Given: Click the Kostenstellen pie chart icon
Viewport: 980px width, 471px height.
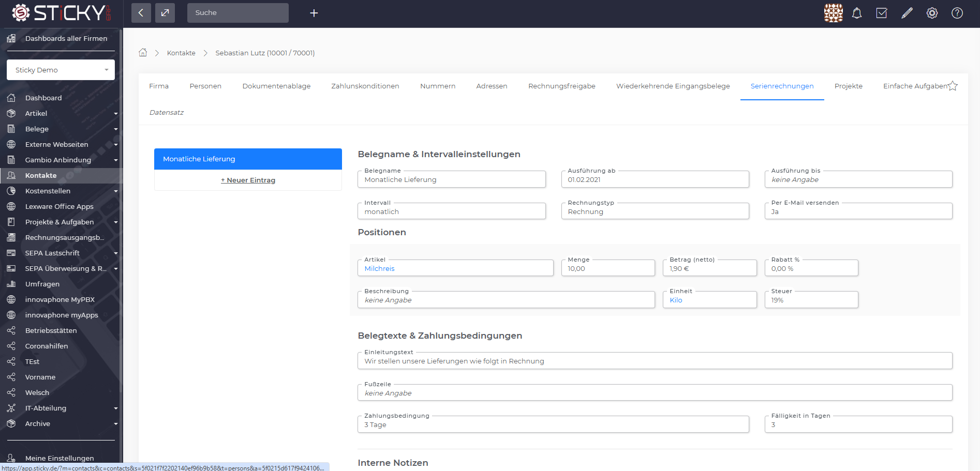Looking at the screenshot, I should pyautogui.click(x=11, y=191).
